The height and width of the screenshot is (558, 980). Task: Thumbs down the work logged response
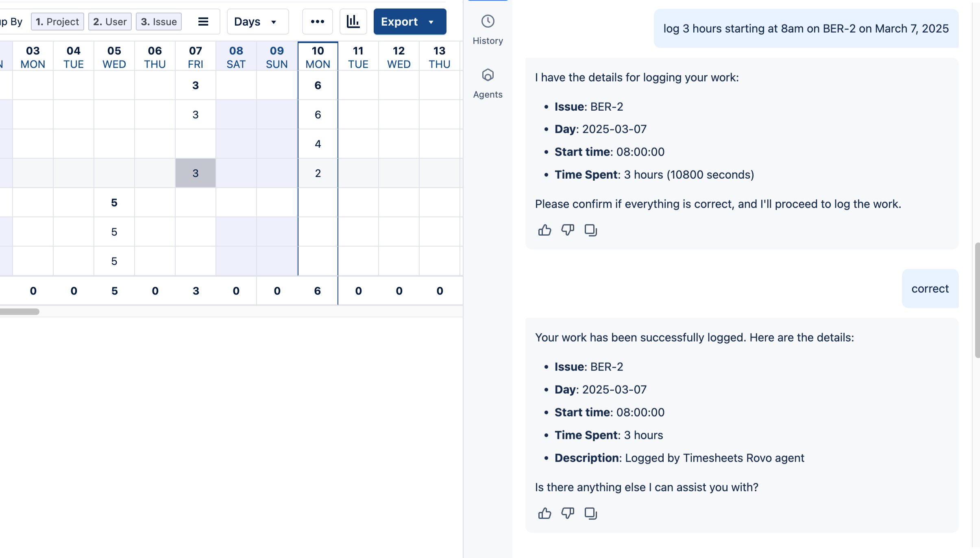(x=567, y=513)
